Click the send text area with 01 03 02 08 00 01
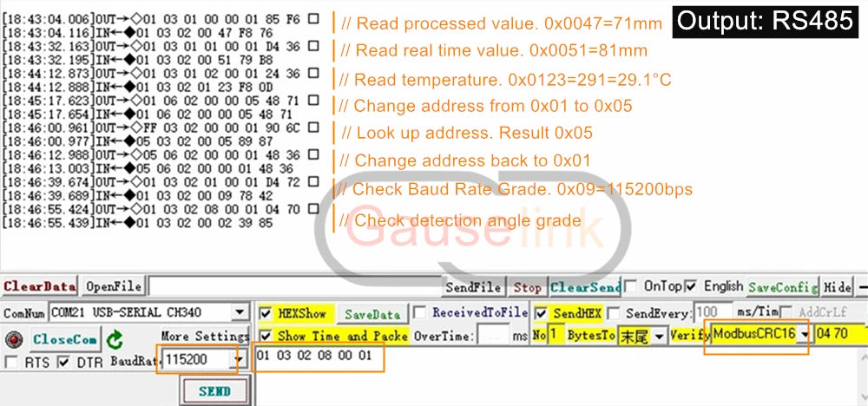 click(556, 377)
